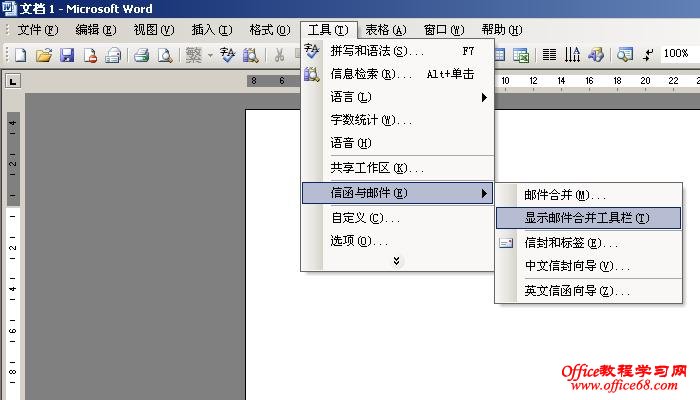The image size is (700, 400).
Task: Toggle 显示邮件合并工具栏(T) entry
Action: (588, 218)
